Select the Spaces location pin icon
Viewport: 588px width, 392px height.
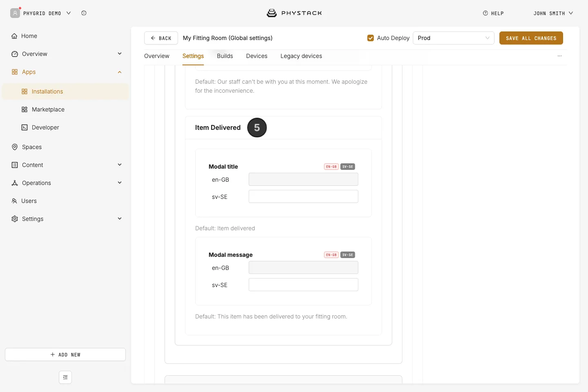tap(15, 147)
